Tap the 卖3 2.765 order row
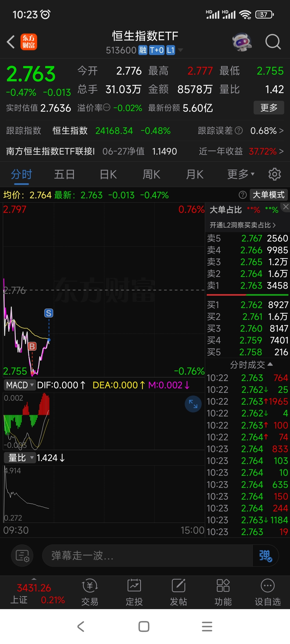This screenshot has width=290, height=644. (x=247, y=262)
